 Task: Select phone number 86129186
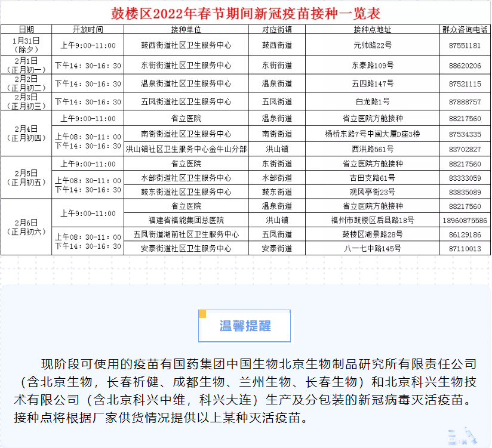click(465, 234)
